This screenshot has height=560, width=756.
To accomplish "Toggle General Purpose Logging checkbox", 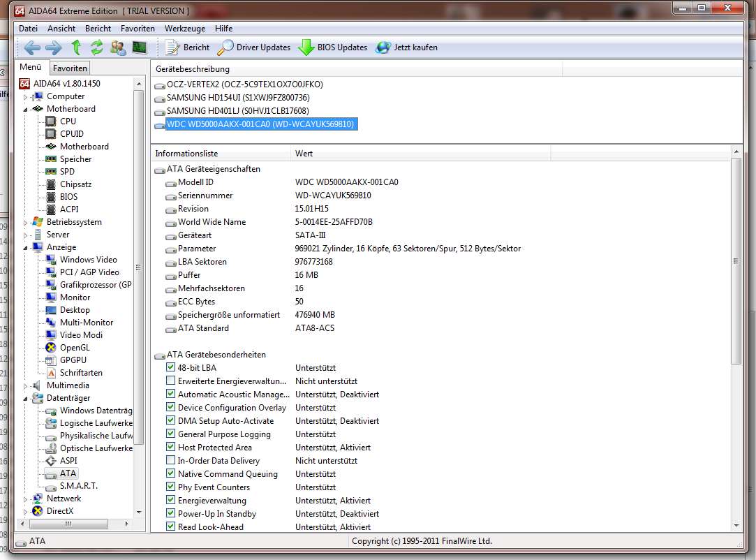I will (170, 434).
